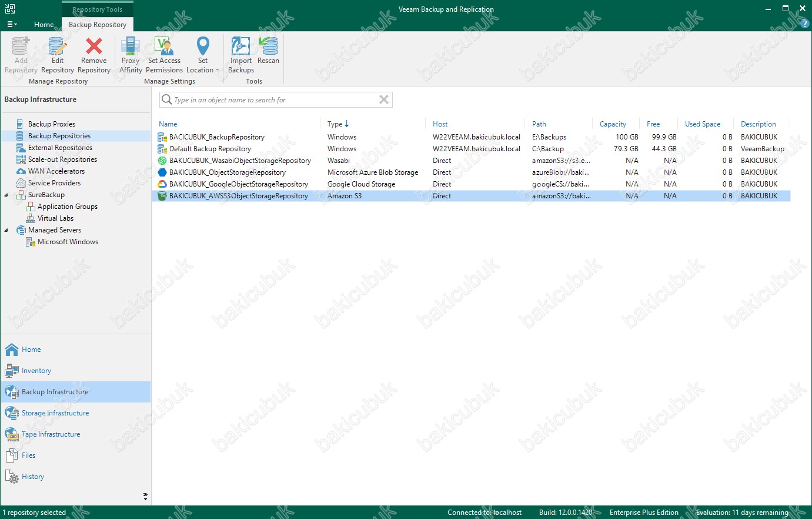812x519 pixels.
Task: Open the Files navigation view
Action: point(76,455)
